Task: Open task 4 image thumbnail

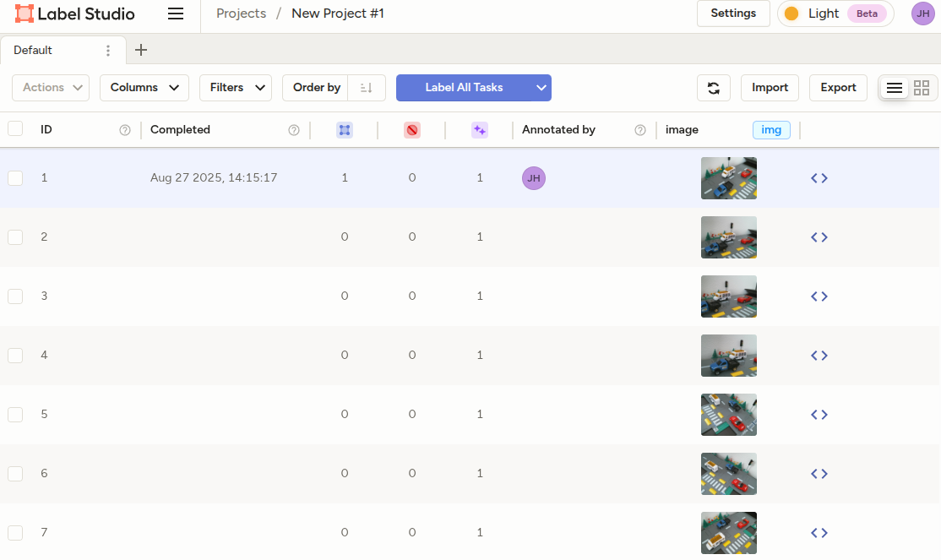Action: click(728, 356)
